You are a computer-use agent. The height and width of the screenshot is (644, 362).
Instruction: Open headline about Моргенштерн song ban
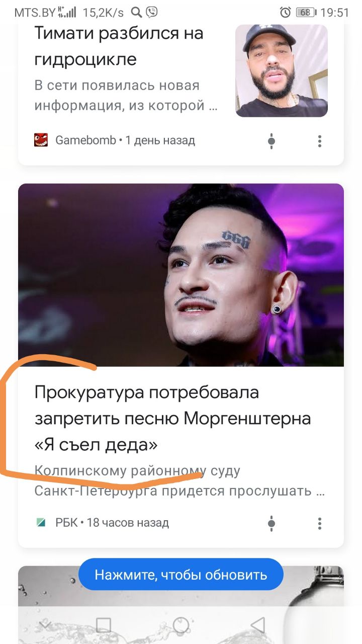172,419
